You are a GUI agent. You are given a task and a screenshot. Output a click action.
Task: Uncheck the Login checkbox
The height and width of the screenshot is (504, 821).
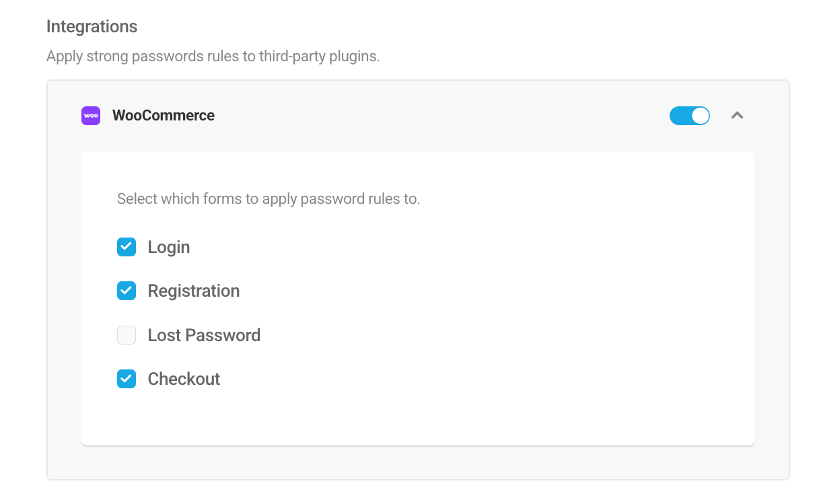127,247
